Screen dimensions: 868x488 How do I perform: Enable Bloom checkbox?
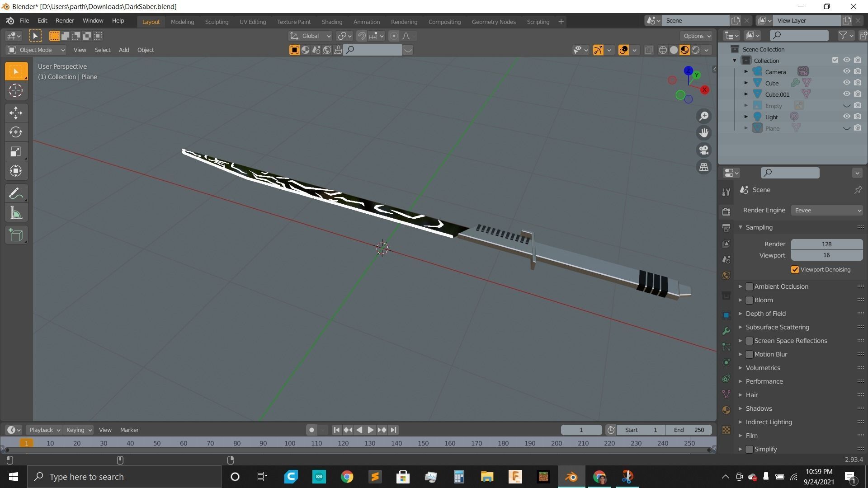(x=749, y=300)
